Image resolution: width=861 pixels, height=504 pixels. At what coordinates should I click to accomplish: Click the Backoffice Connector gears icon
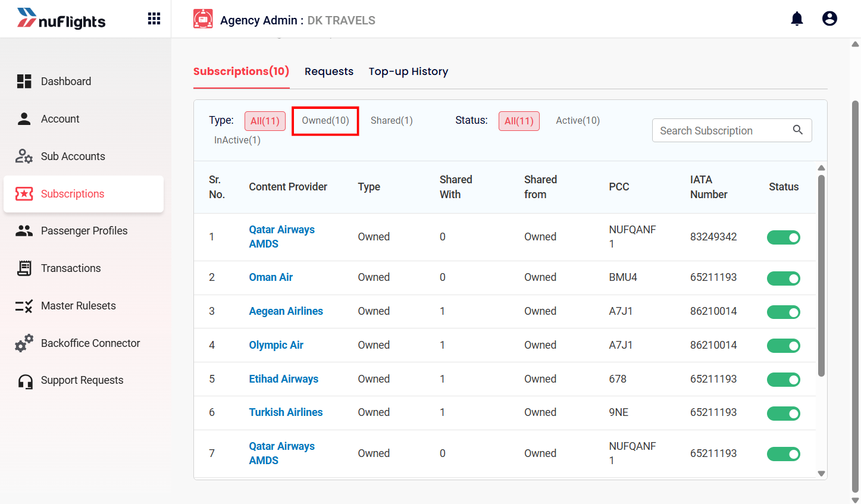(x=24, y=343)
